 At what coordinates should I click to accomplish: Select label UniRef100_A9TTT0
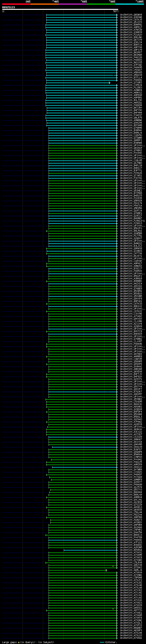[131, 610]
